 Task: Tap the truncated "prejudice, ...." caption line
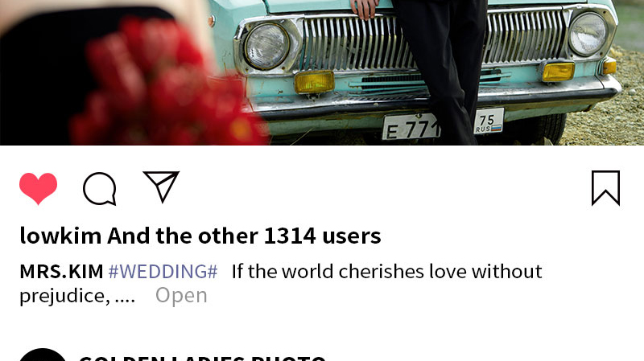point(77,296)
